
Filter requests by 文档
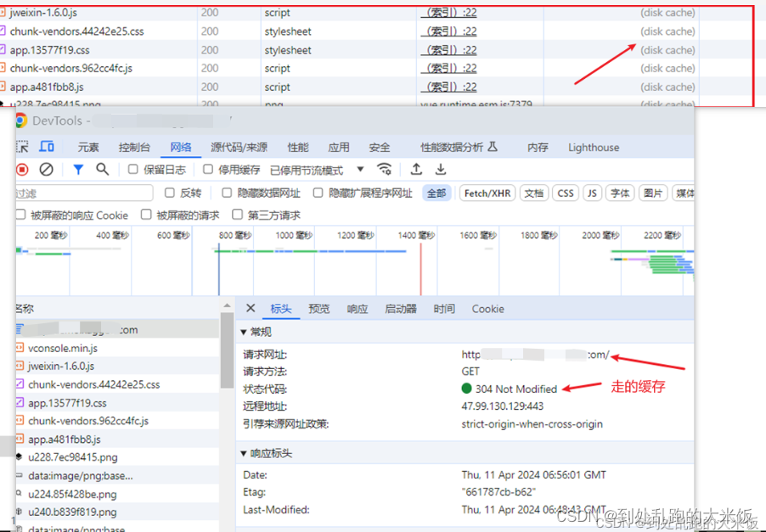[x=534, y=193]
